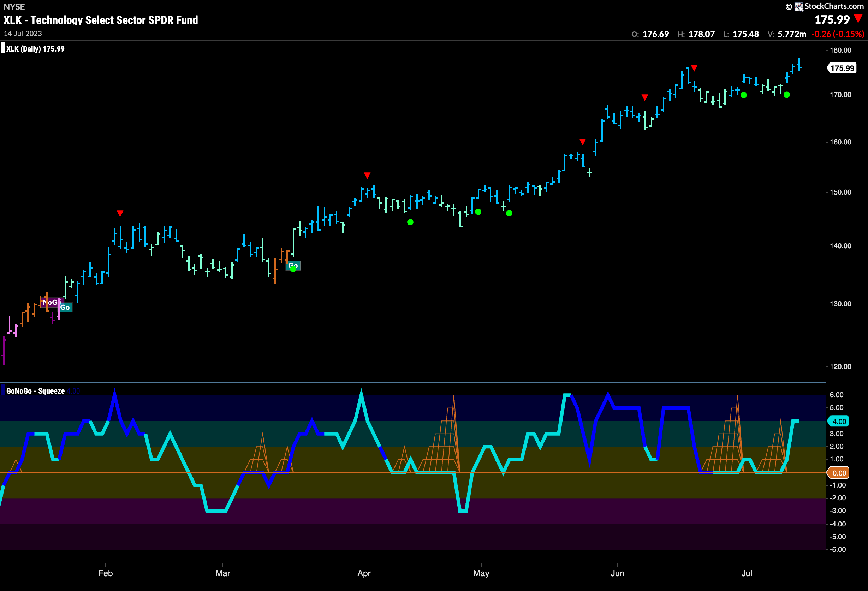Click the green dot after early May
The width and height of the screenshot is (868, 591).
click(509, 214)
